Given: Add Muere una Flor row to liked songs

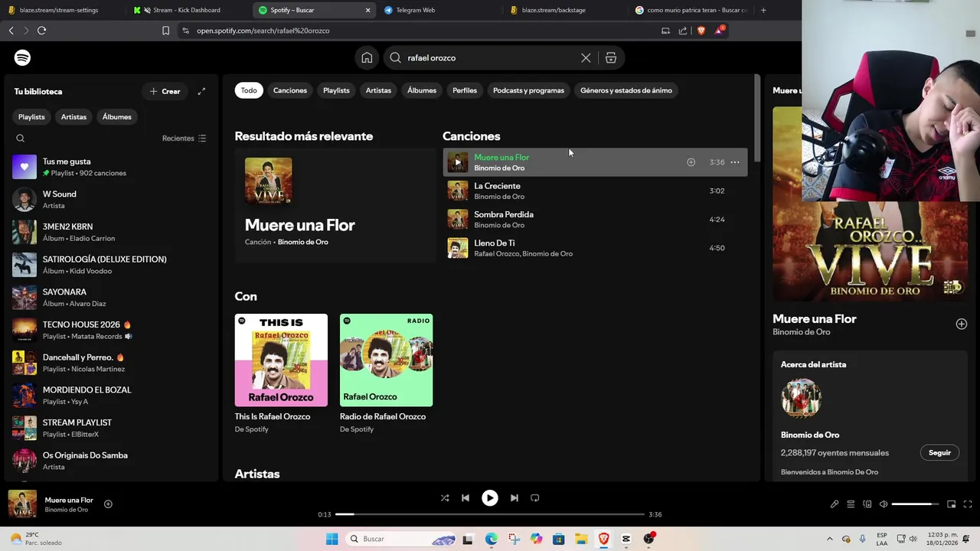Looking at the screenshot, I should coord(691,162).
